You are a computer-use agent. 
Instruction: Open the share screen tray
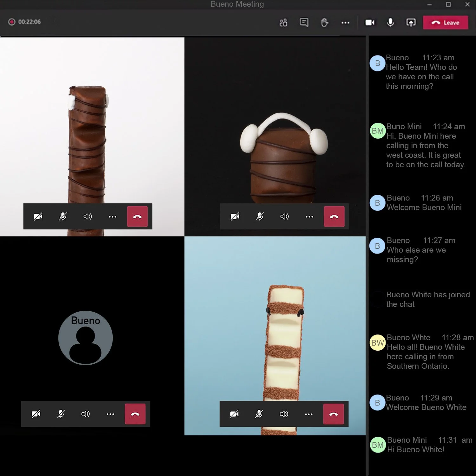[411, 23]
